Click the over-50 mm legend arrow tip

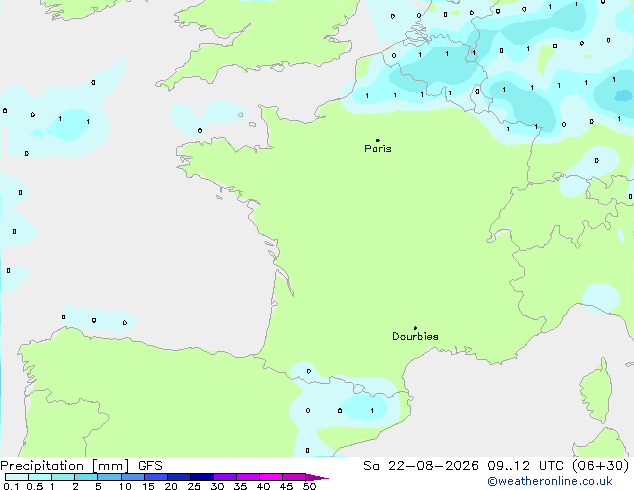pos(317,477)
